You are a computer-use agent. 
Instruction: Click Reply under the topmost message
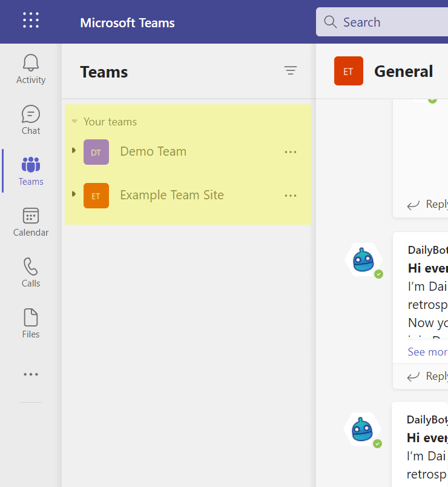(x=428, y=204)
